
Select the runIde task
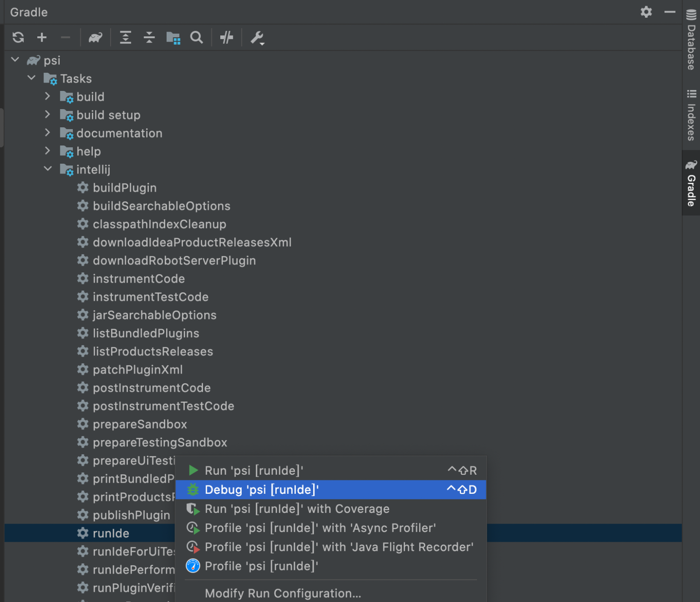111,533
